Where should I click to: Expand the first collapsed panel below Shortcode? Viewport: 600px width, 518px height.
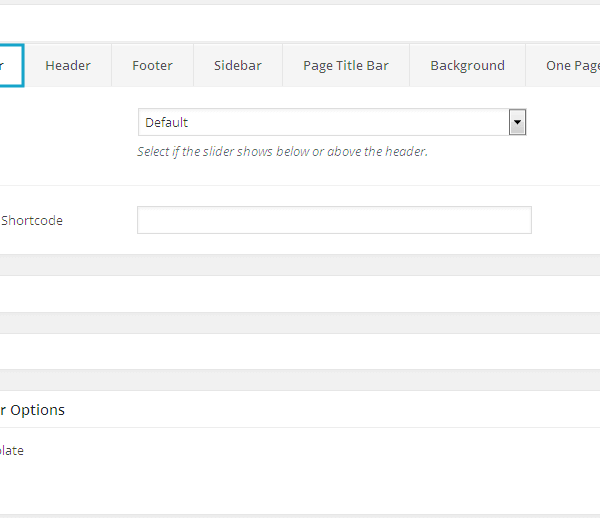tap(300, 293)
